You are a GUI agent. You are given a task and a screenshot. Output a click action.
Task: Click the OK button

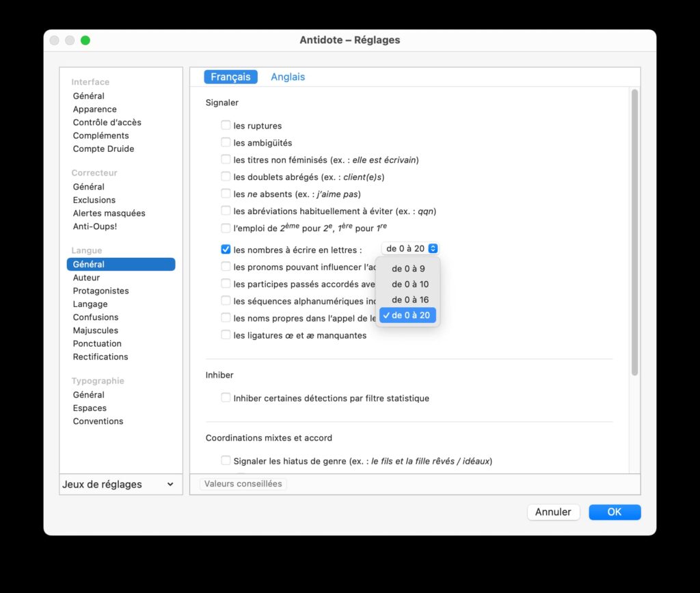pos(615,512)
